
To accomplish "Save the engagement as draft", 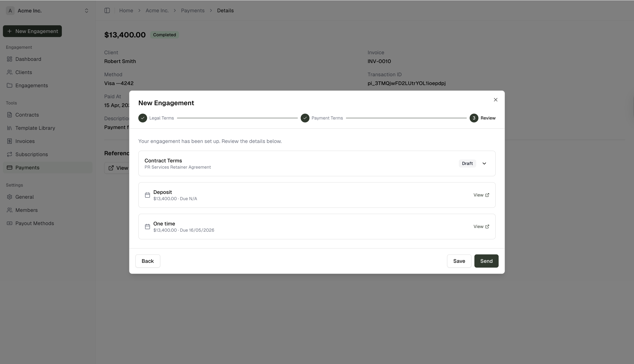I will coord(459,261).
